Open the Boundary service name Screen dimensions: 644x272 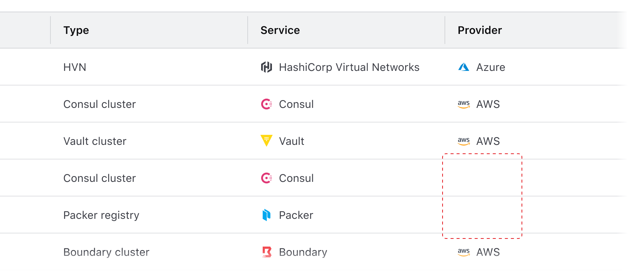[303, 252]
